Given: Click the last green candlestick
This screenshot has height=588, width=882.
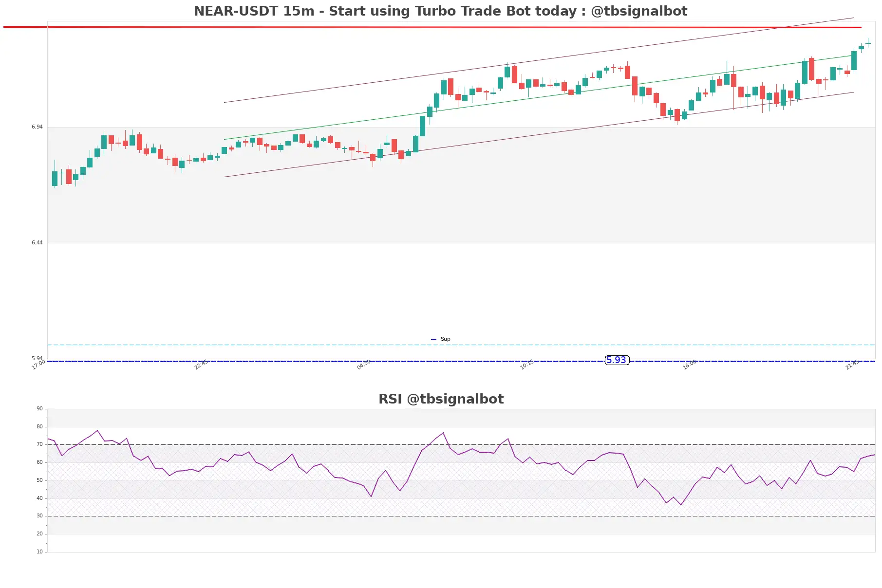Looking at the screenshot, I should click(x=868, y=43).
